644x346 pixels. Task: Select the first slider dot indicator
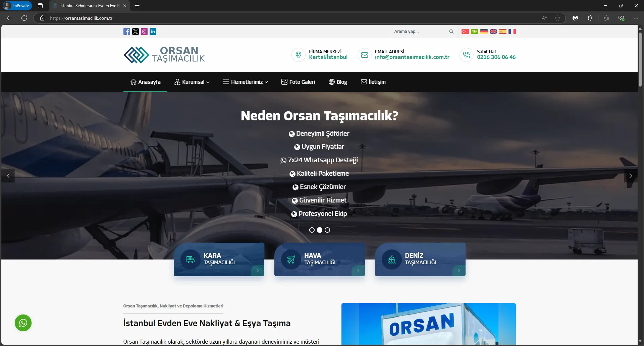312,230
